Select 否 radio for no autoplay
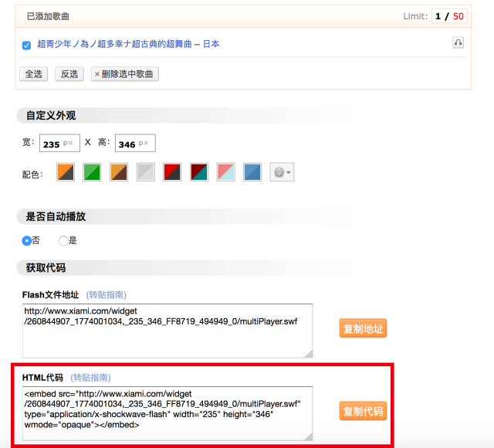The image size is (494, 448). tap(27, 241)
